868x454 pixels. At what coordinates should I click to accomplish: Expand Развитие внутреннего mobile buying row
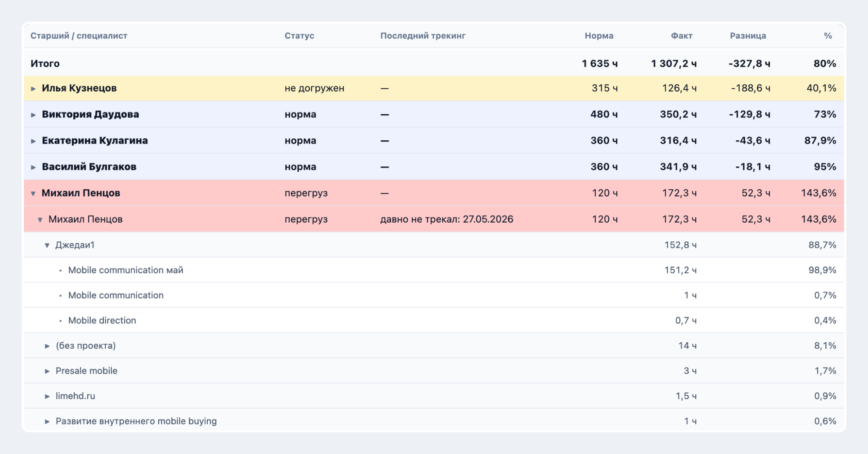click(47, 421)
